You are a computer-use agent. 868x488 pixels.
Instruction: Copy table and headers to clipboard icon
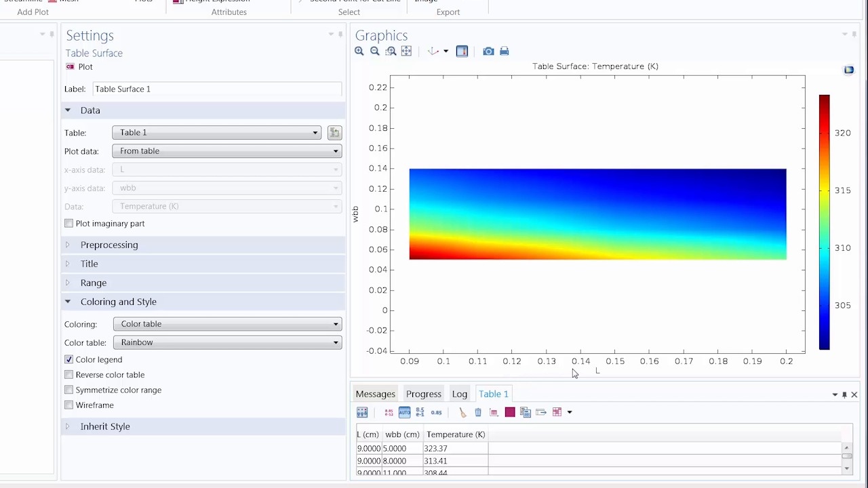[x=526, y=412]
